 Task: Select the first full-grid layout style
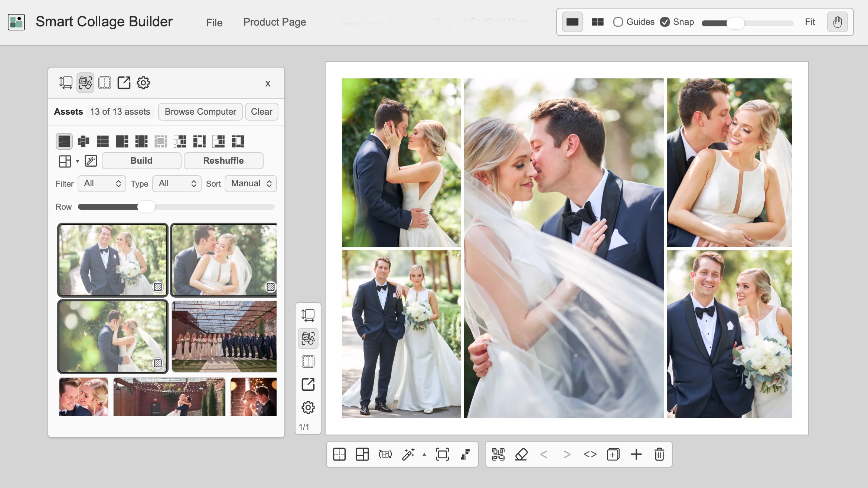[x=64, y=141]
